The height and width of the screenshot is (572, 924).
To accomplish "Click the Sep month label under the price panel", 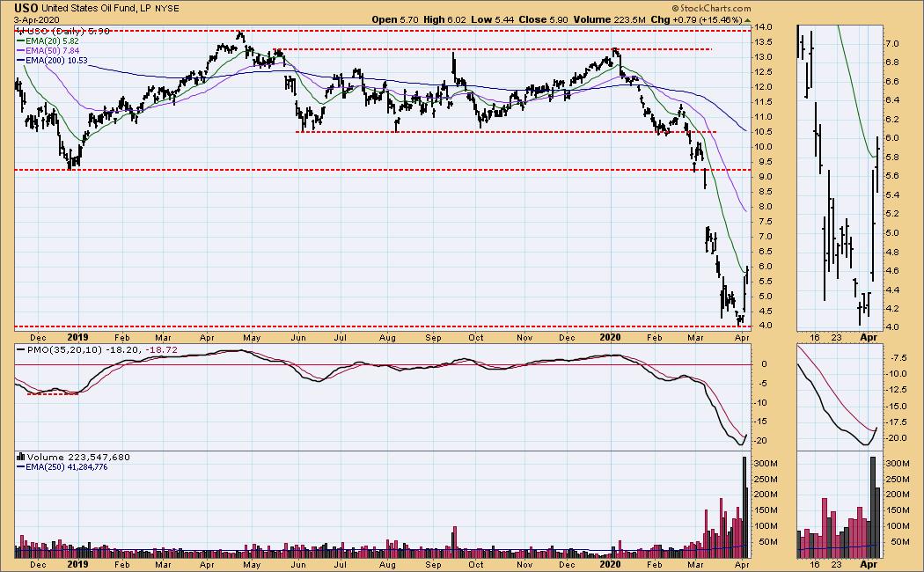I will pos(433,338).
